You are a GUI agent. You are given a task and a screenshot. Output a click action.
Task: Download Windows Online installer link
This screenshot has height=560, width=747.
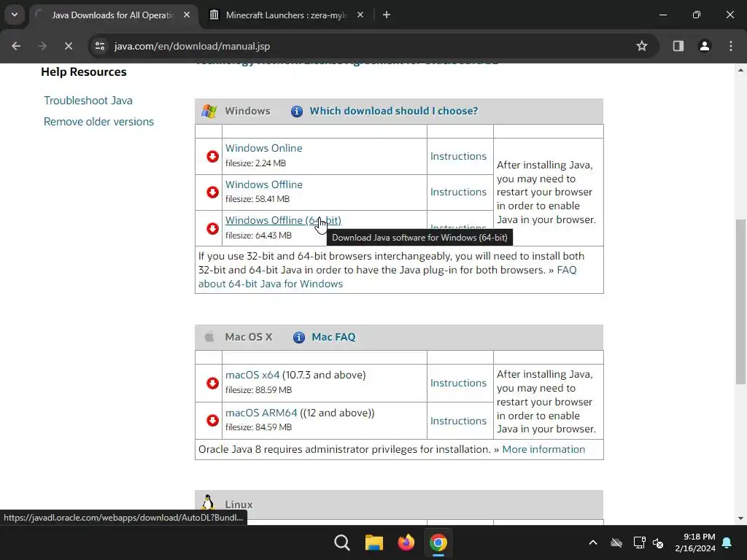[x=263, y=148]
